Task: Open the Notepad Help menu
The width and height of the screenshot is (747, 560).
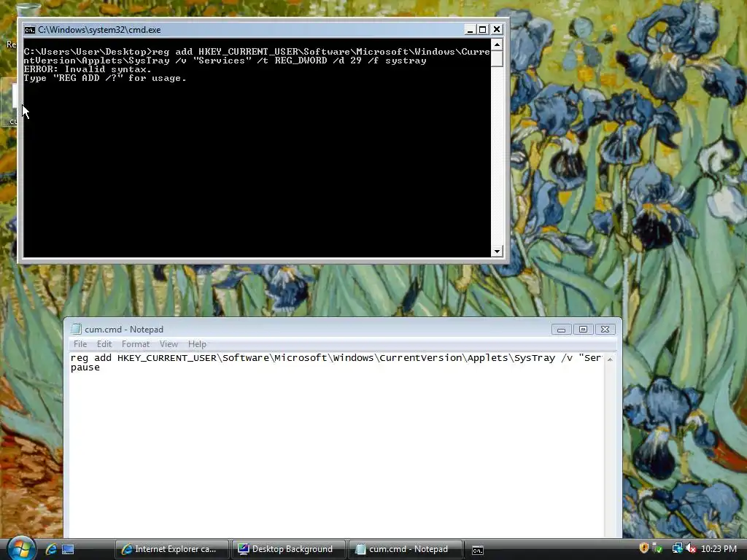Action: click(x=197, y=344)
